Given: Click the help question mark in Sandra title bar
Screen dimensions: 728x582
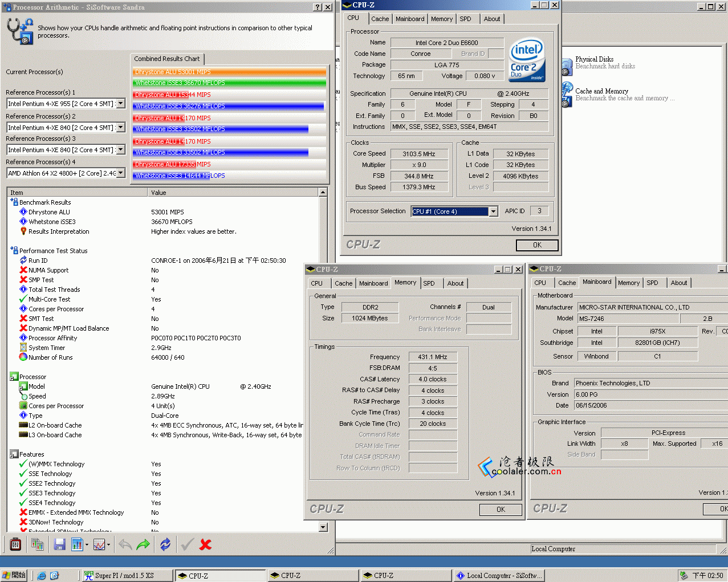Looking at the screenshot, I should click(x=318, y=7).
